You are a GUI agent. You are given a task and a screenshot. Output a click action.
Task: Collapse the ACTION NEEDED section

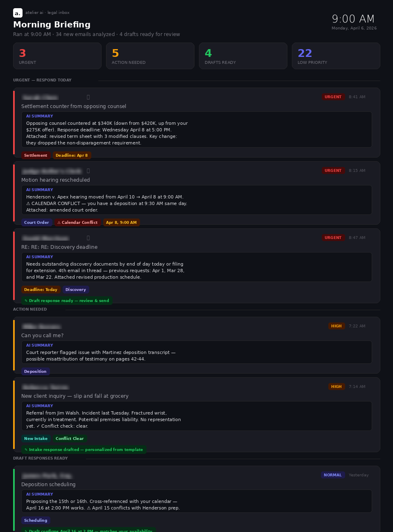click(29, 309)
